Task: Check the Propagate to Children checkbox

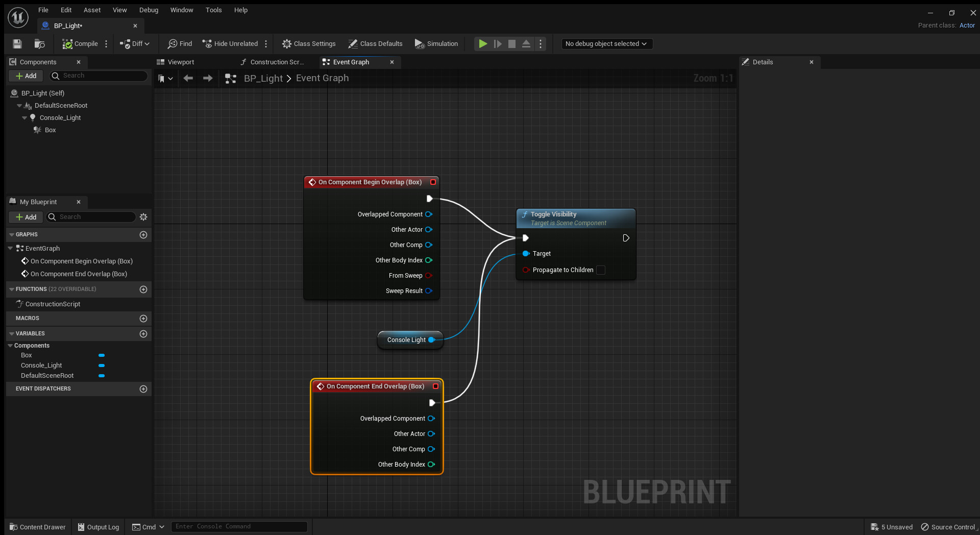Action: tap(601, 270)
